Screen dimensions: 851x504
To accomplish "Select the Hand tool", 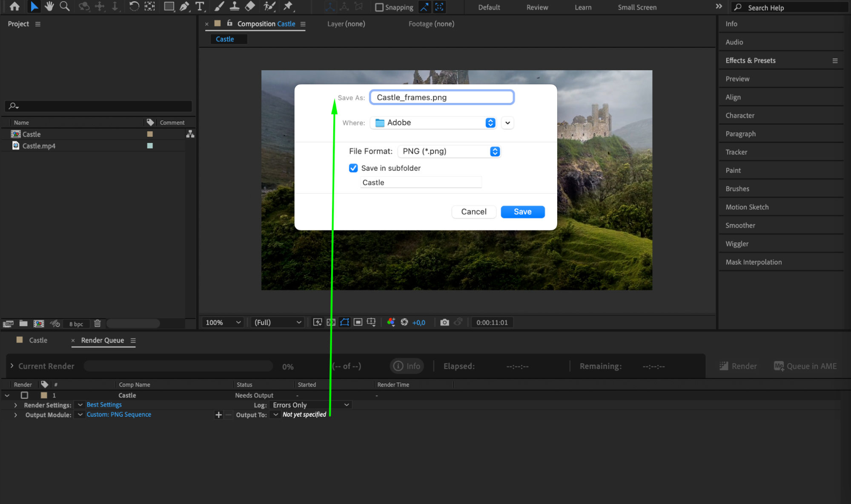I will click(49, 6).
